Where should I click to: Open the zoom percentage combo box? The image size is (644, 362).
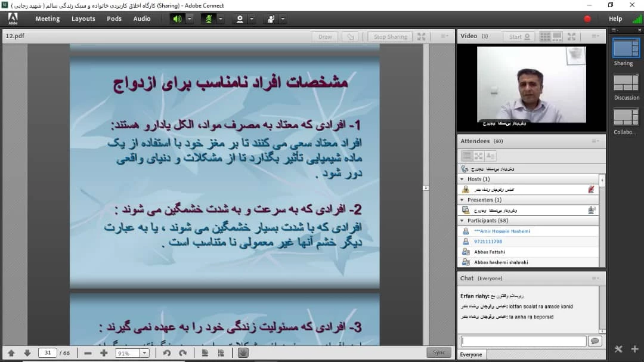pyautogui.click(x=132, y=353)
